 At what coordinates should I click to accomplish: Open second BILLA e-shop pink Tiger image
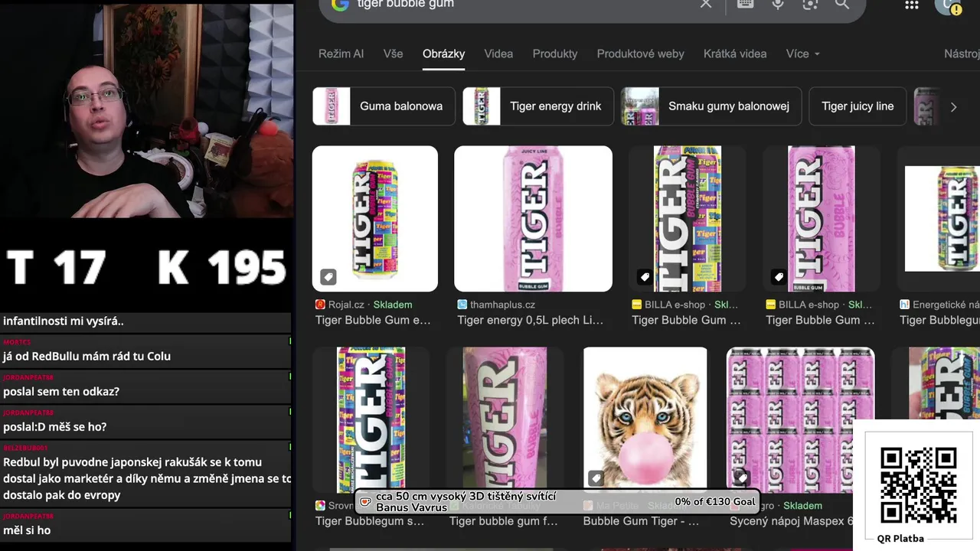pos(822,219)
